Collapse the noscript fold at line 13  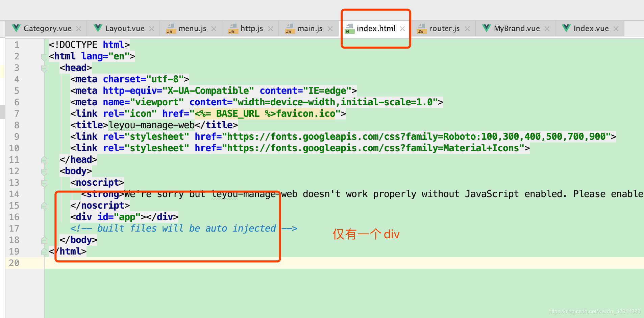click(44, 183)
